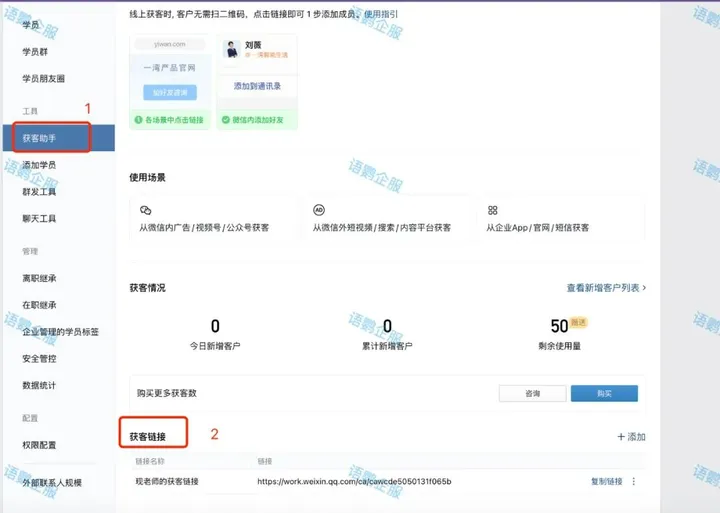Image resolution: width=720 pixels, height=513 pixels.
Task: Click 刘茜's profile avatar in the preview card
Action: [232, 48]
